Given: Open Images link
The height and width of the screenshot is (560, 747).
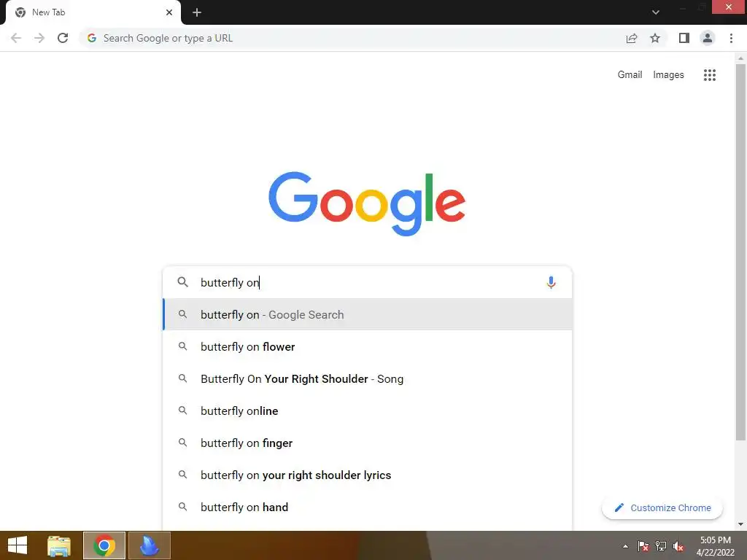Looking at the screenshot, I should click(668, 75).
